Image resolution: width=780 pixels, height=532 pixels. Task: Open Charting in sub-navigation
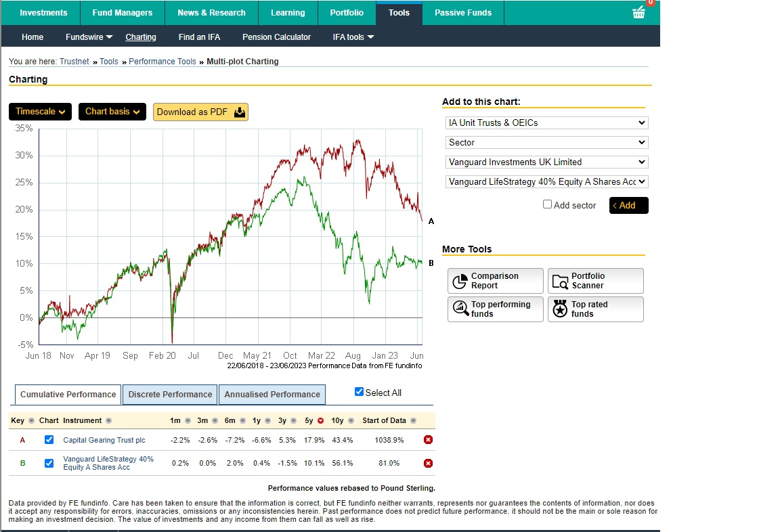[141, 37]
